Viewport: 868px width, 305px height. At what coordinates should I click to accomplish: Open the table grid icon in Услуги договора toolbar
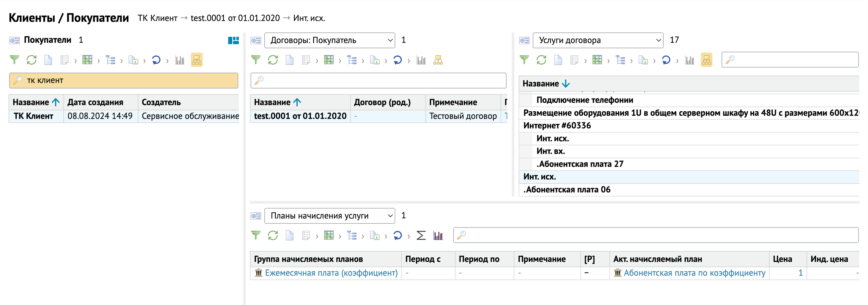coord(597,60)
